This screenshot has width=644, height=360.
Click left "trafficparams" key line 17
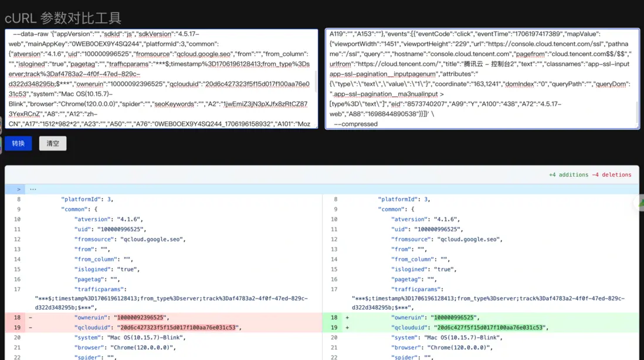(99, 290)
